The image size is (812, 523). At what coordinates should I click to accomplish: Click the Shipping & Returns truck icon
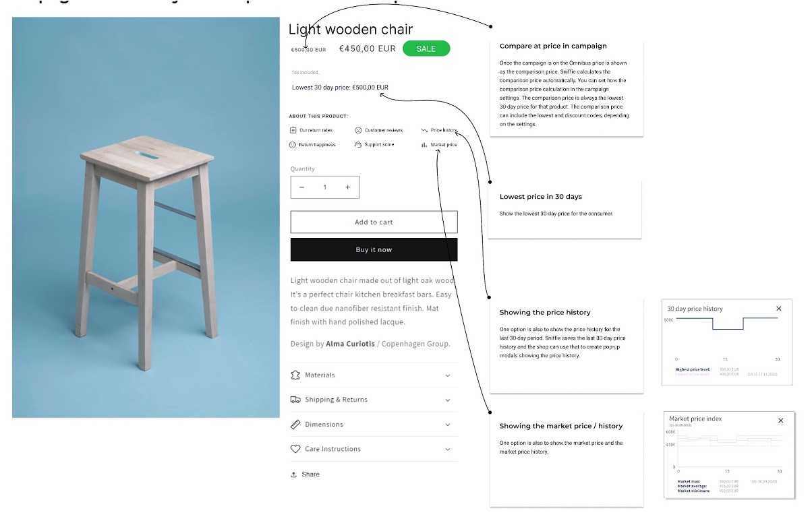[295, 400]
